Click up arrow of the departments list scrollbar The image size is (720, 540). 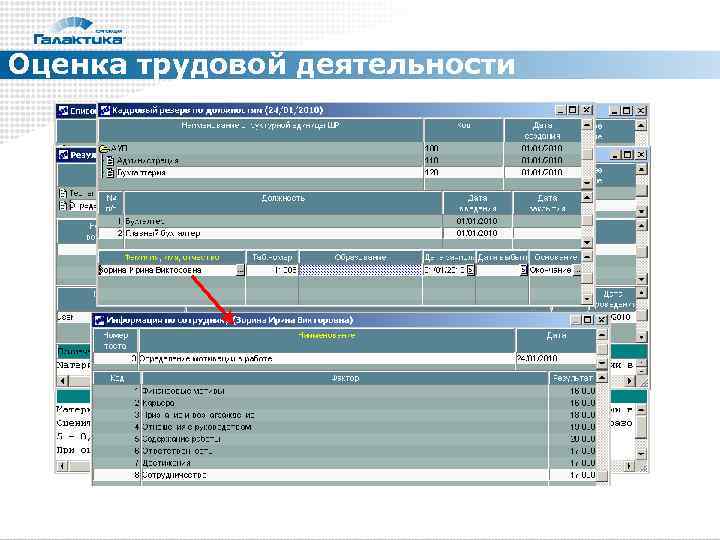[x=587, y=124]
